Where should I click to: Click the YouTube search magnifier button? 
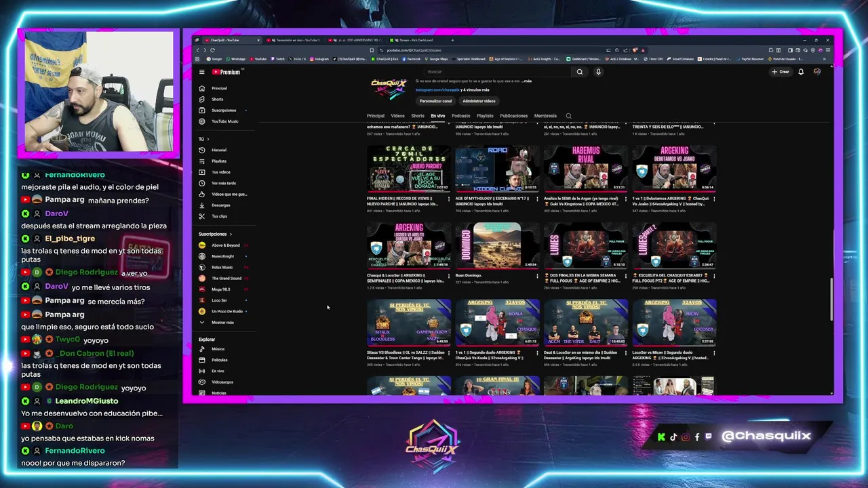(579, 72)
